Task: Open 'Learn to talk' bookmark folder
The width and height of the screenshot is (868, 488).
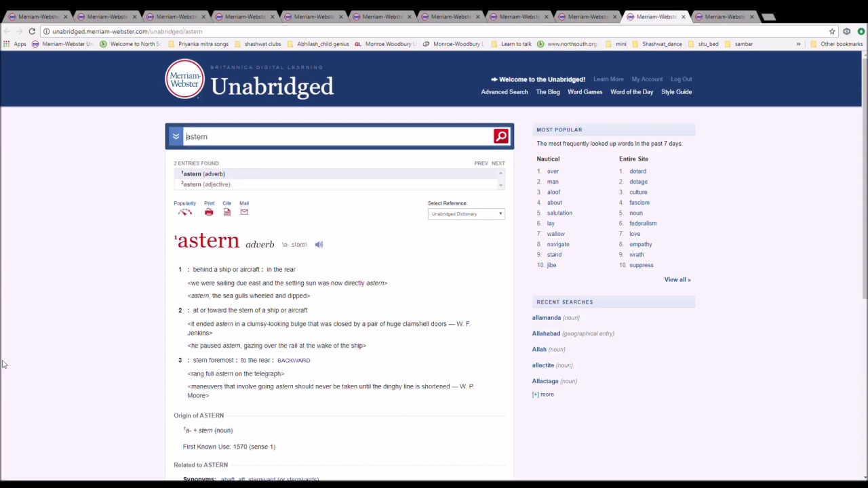Action: coord(511,44)
